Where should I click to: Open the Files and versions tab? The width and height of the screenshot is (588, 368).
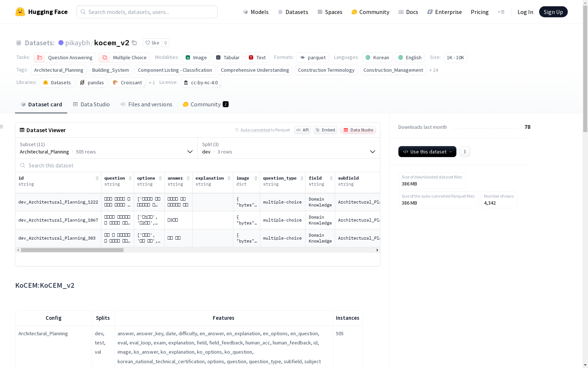(x=146, y=105)
